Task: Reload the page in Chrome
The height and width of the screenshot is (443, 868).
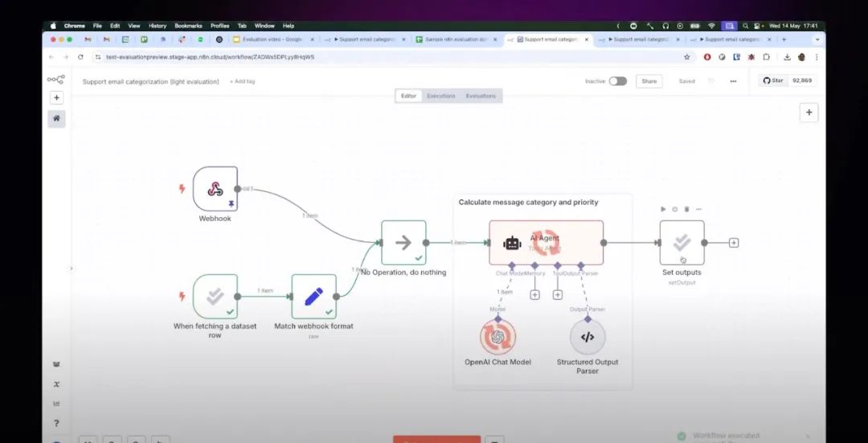Action: point(80,57)
